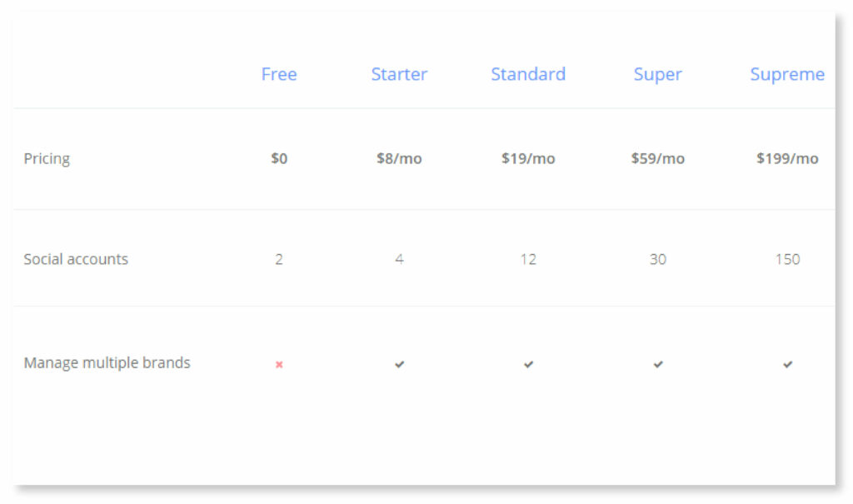The height and width of the screenshot is (504, 853).
Task: Click the 30 social accounts value
Action: coord(658,259)
